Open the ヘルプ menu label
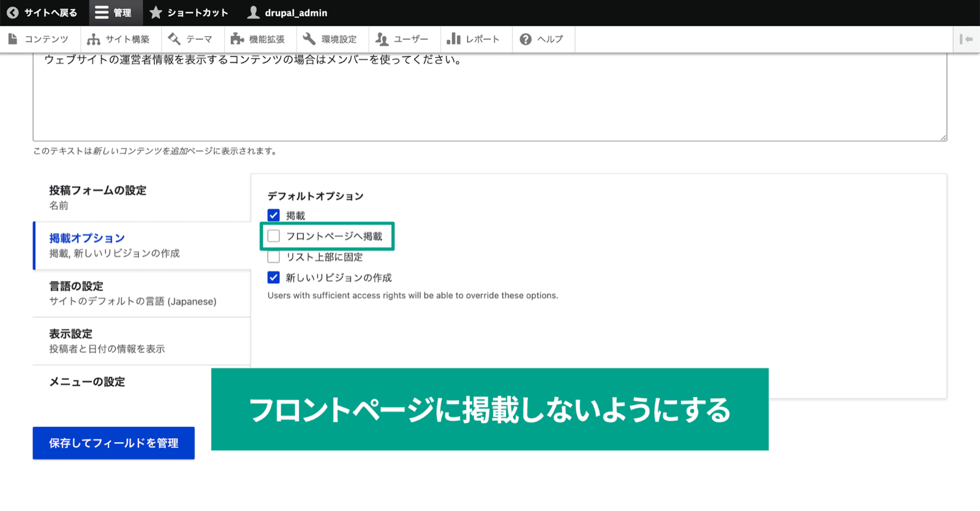 click(550, 39)
